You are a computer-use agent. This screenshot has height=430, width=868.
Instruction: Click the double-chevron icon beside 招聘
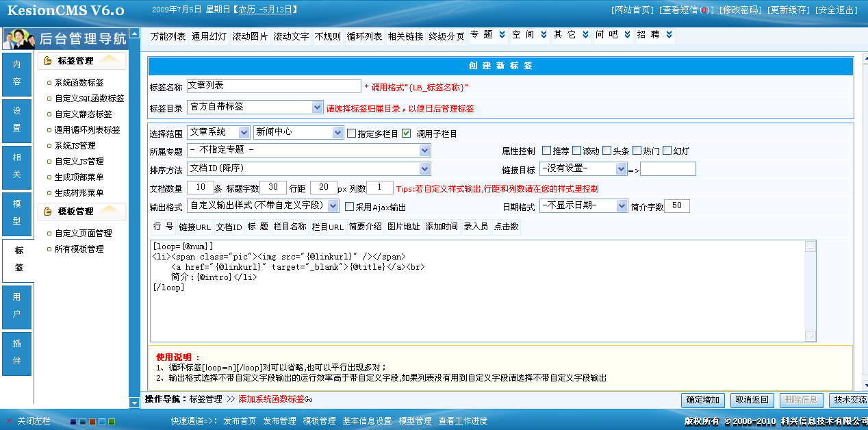pos(669,35)
